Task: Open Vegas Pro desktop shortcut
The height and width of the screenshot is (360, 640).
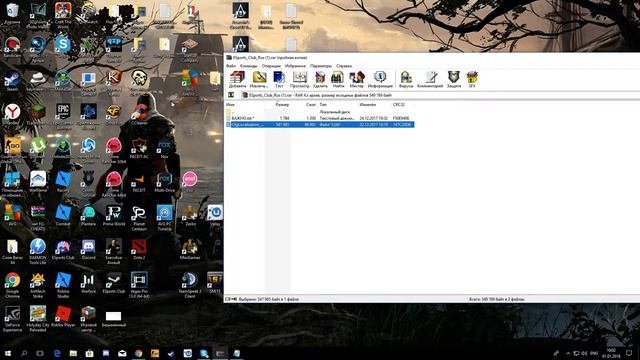Action: (x=139, y=285)
